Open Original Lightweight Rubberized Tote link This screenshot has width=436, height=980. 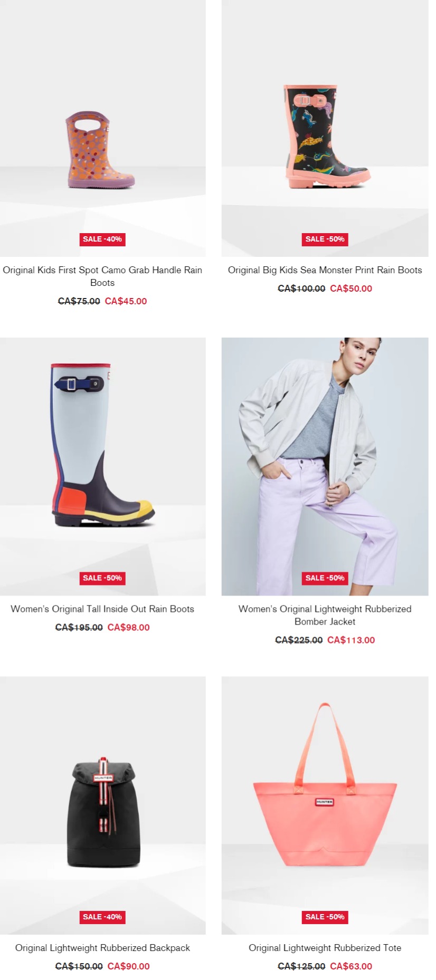tap(325, 948)
